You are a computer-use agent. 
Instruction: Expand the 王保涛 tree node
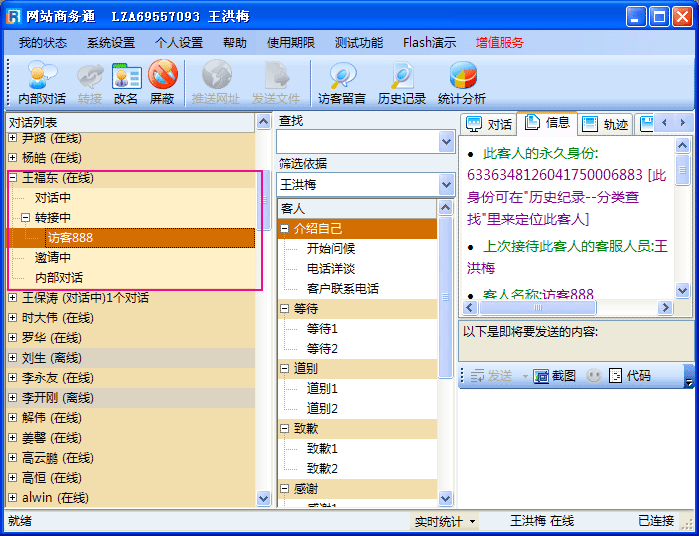(x=13, y=298)
